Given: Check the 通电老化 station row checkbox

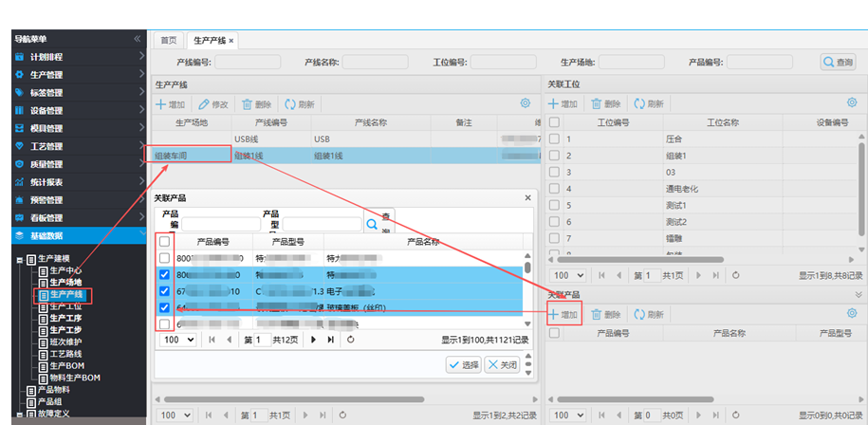Looking at the screenshot, I should point(554,189).
